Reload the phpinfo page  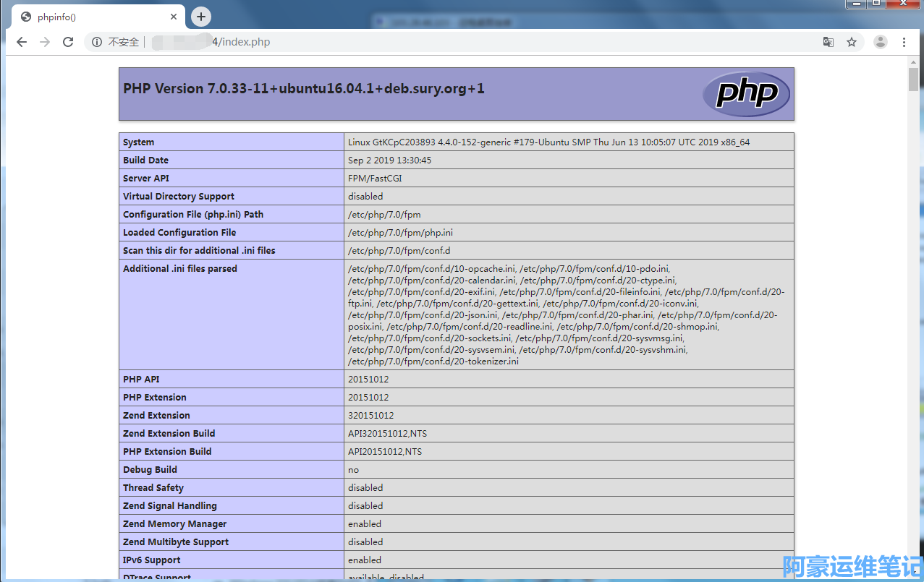click(68, 42)
